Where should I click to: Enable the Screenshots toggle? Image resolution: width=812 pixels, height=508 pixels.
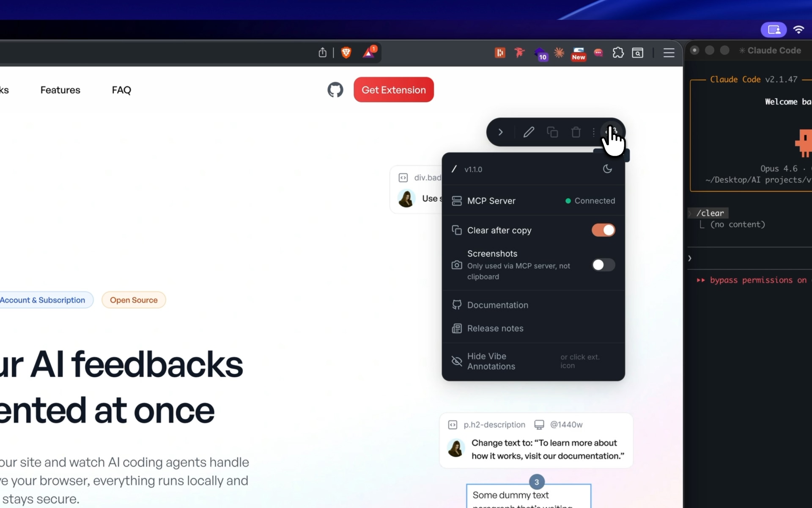603,265
